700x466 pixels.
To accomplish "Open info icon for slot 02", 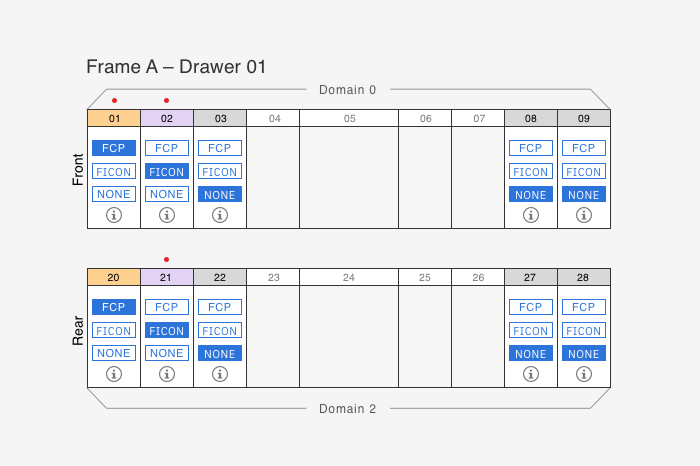I will tap(167, 215).
